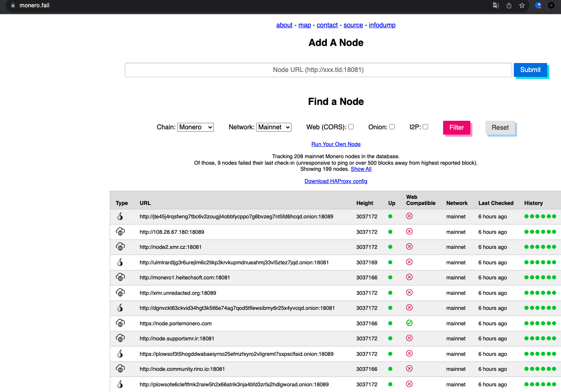Click the green Up dot for node.community.rino.io
The width and height of the screenshot is (561, 392).
point(390,369)
